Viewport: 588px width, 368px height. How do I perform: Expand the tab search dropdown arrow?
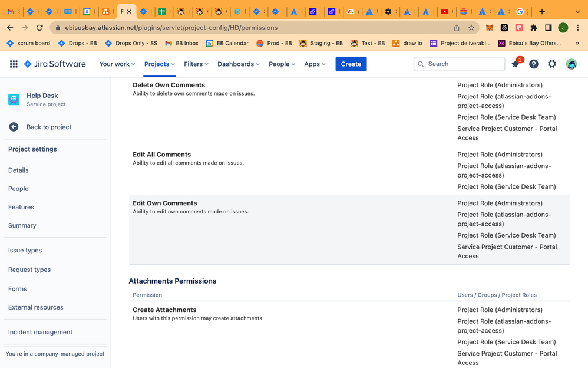point(578,12)
